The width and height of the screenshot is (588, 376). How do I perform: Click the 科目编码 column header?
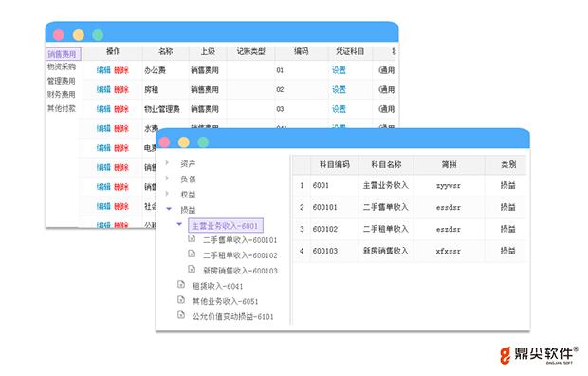tap(335, 164)
